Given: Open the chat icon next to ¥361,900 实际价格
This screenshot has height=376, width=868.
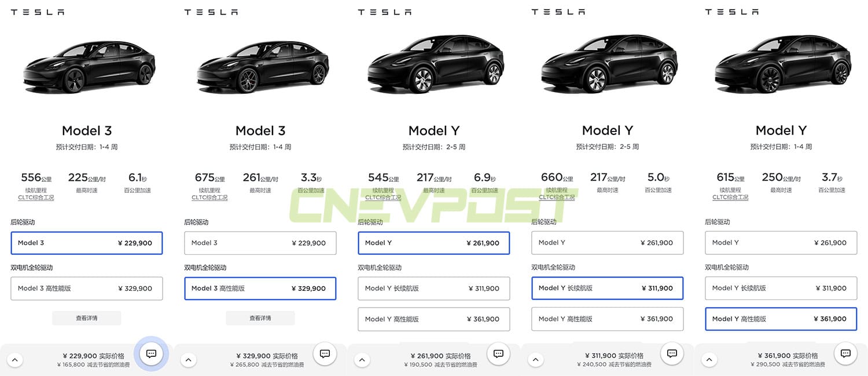Looking at the screenshot, I should (x=845, y=353).
